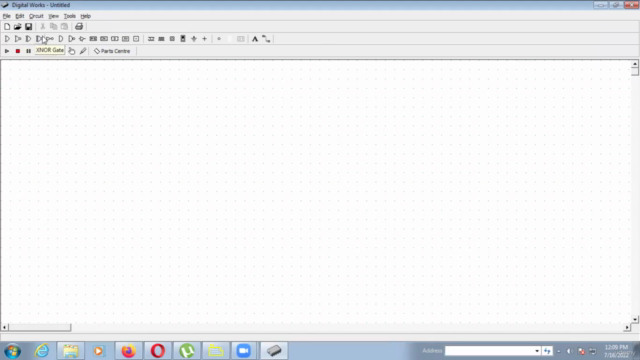Screen dimensions: 640x360
Task: Click the Open file folder icon
Action: pos(18,27)
